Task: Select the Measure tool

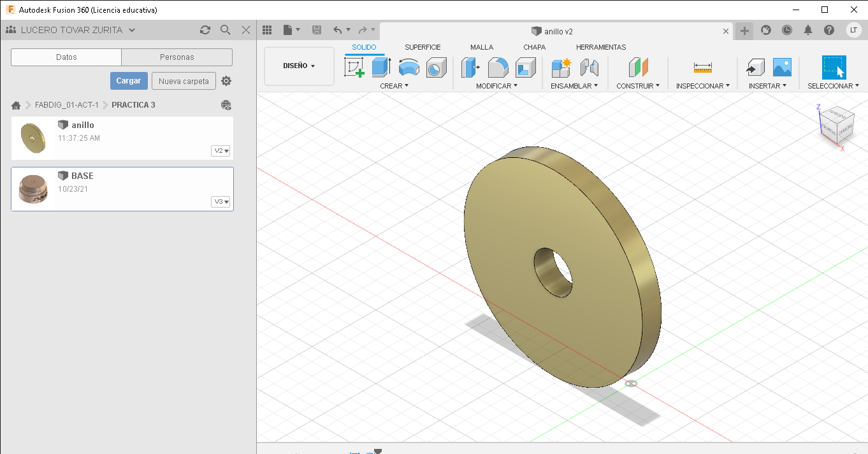Action: 703,67
